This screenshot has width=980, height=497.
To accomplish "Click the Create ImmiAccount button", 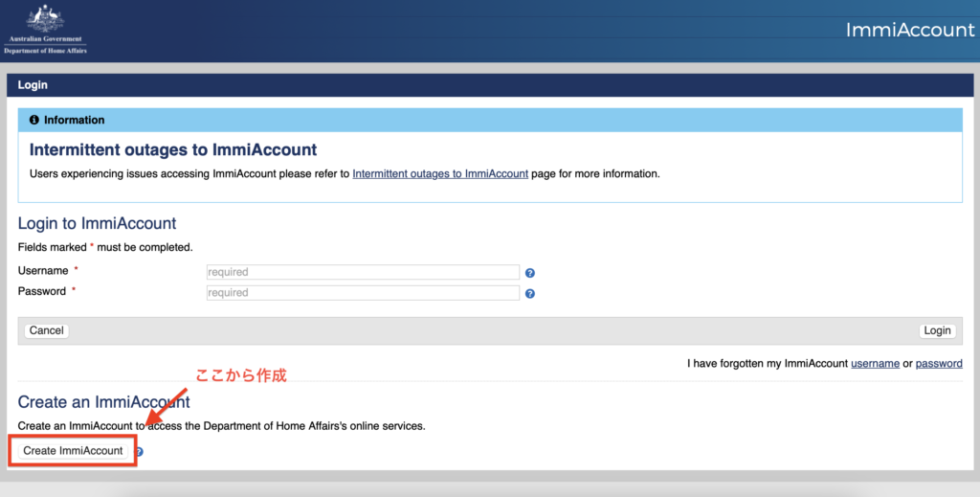I will (73, 451).
